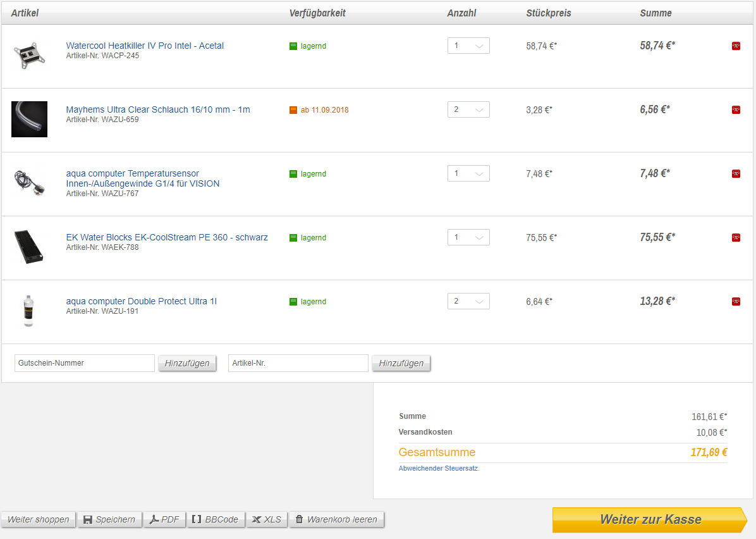Click green lagernd icon for EK-CoolStream

[x=293, y=237]
